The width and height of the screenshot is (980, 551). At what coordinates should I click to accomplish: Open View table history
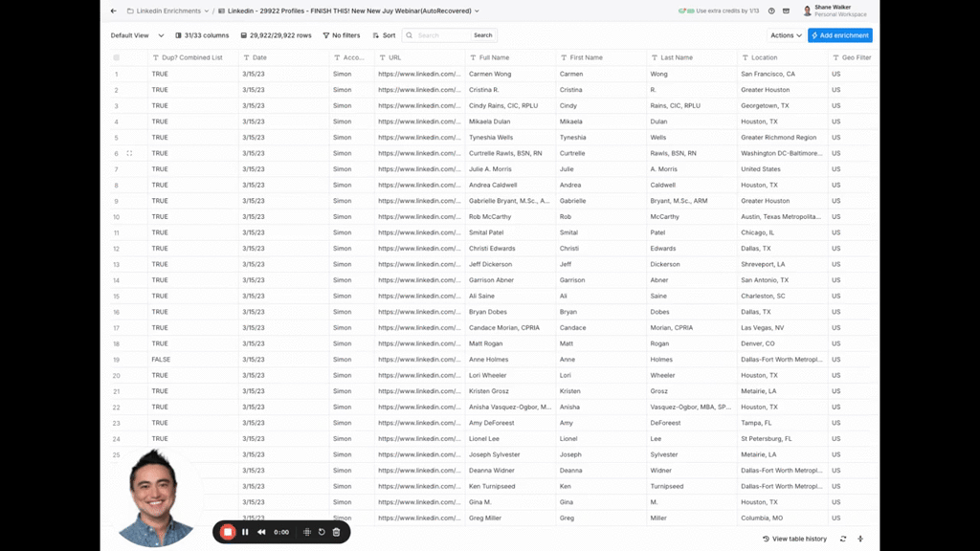tap(794, 539)
